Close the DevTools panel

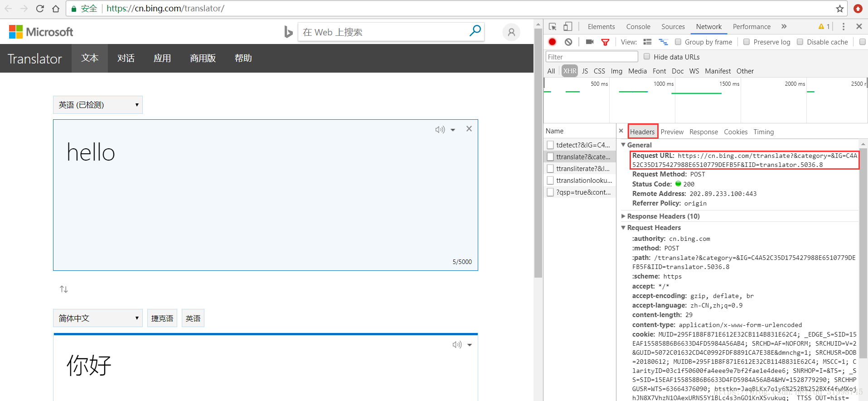(x=859, y=26)
